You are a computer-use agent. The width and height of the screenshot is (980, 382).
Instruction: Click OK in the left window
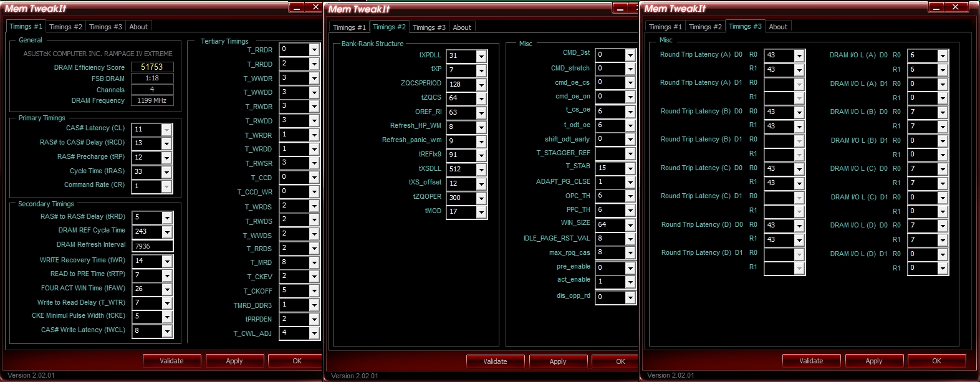tap(295, 361)
